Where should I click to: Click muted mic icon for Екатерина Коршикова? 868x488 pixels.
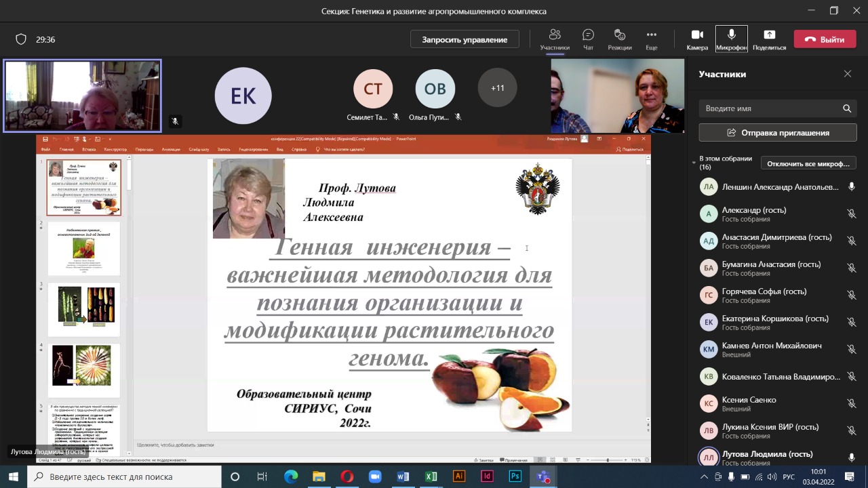pyautogui.click(x=851, y=322)
